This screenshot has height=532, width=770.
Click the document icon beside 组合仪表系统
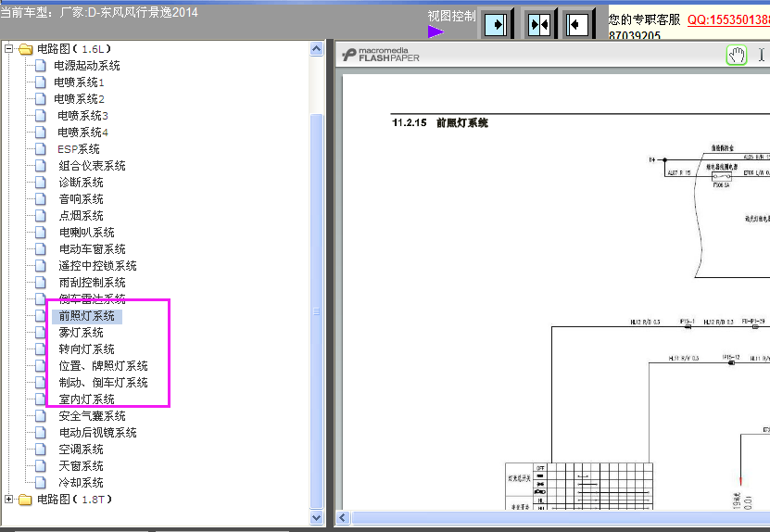tap(41, 166)
